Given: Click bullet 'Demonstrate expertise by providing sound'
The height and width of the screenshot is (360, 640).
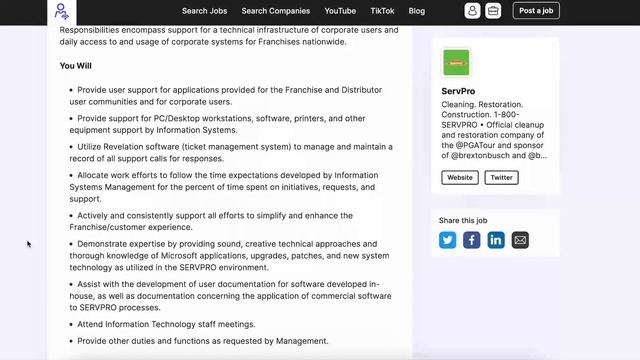Looking at the screenshot, I should click(x=229, y=256).
